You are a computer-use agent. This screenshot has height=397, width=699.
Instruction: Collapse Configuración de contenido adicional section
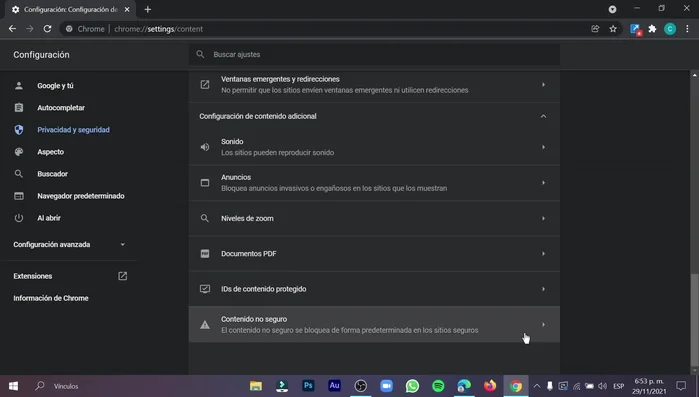[x=374, y=116]
